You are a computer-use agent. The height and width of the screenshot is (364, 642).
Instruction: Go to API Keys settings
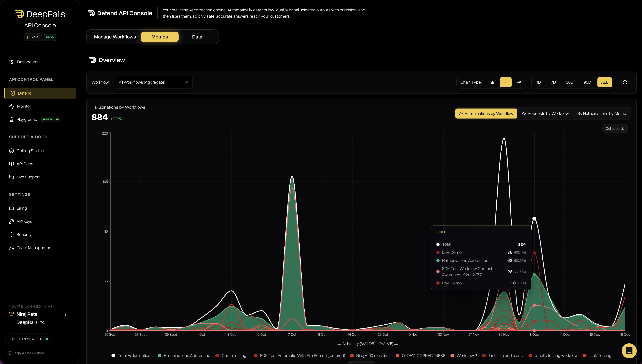(24, 221)
